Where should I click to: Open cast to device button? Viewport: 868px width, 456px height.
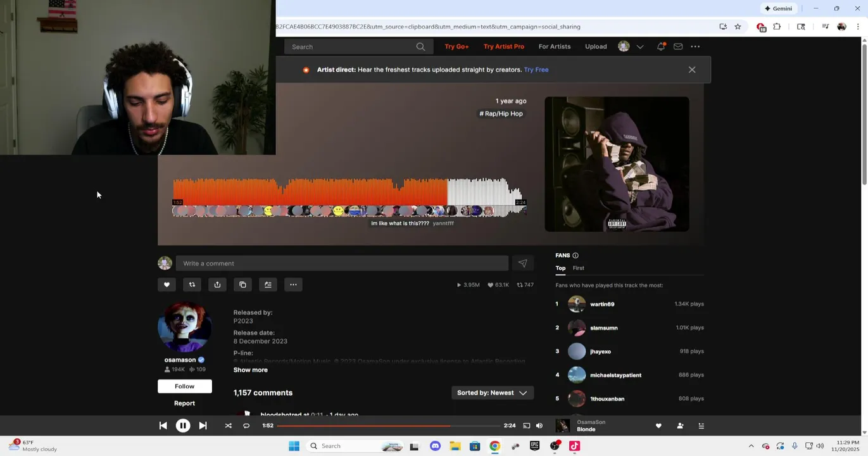[526, 426]
